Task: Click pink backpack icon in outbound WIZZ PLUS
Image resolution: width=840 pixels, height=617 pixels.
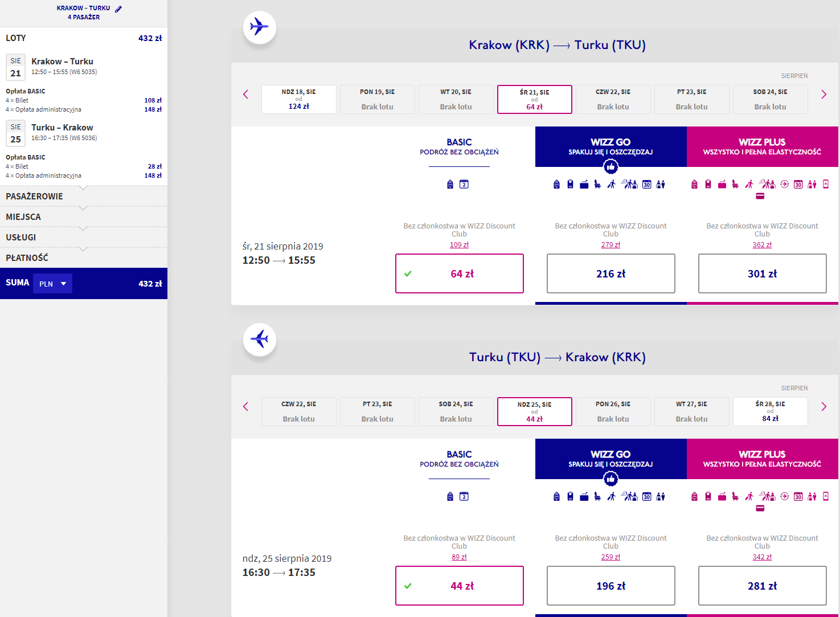Action: coord(694,184)
